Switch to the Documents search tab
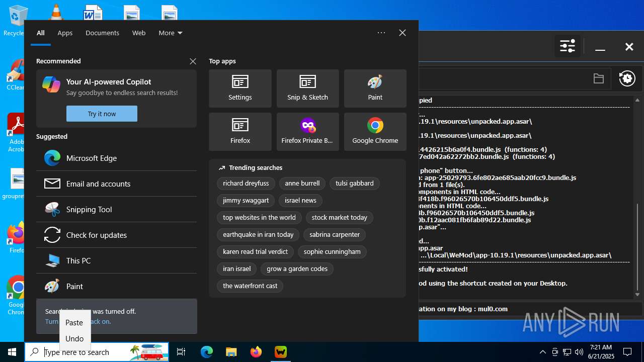The height and width of the screenshot is (362, 644). point(102,33)
